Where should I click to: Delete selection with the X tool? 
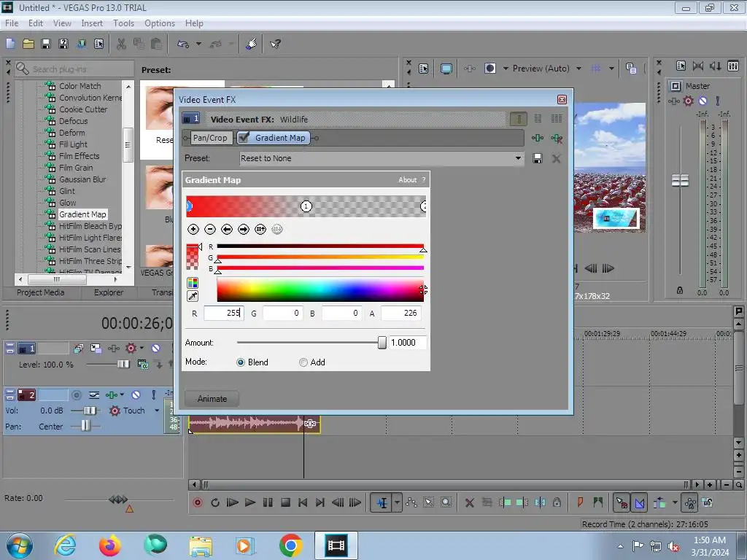pos(469,502)
